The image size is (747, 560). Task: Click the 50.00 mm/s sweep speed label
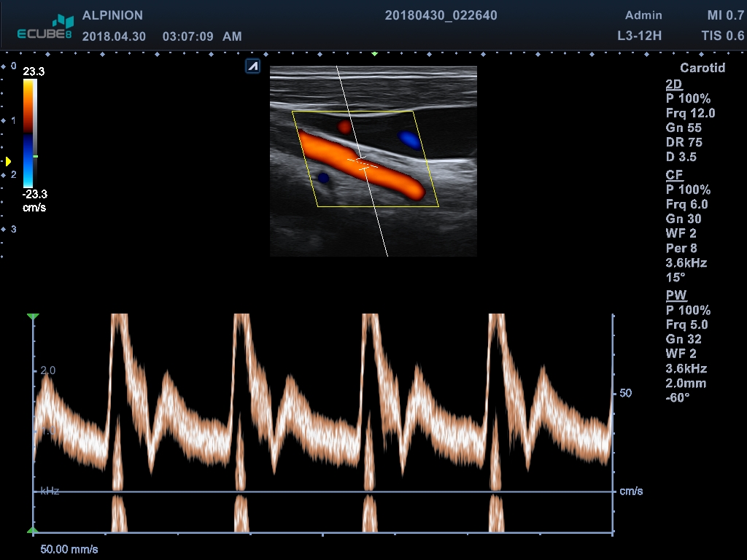(x=69, y=548)
